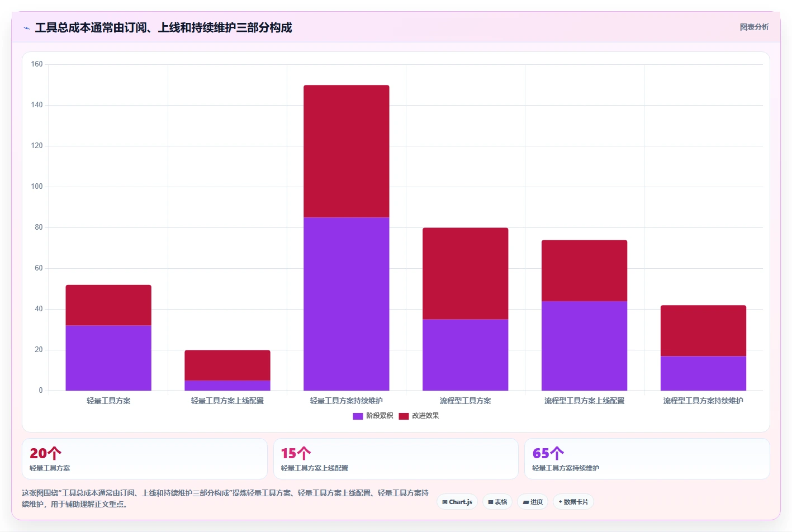Click the lightning icon beside the chart title
This screenshot has height=532, width=792.
click(x=26, y=28)
